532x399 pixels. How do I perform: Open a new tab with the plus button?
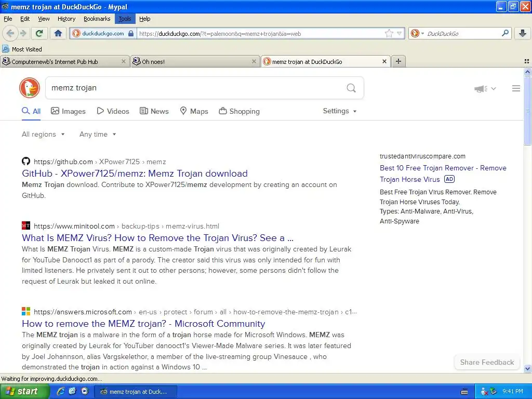(x=398, y=61)
